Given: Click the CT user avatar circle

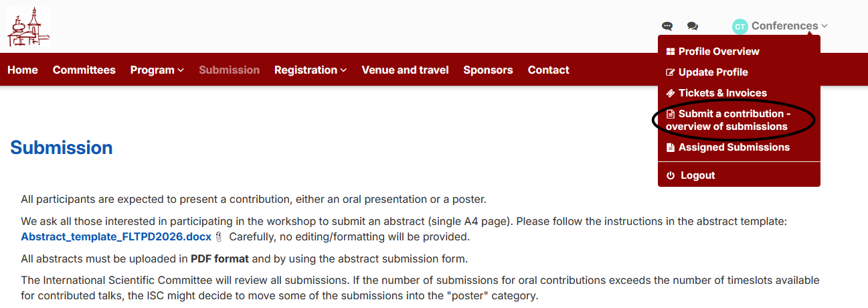Looking at the screenshot, I should (x=740, y=26).
